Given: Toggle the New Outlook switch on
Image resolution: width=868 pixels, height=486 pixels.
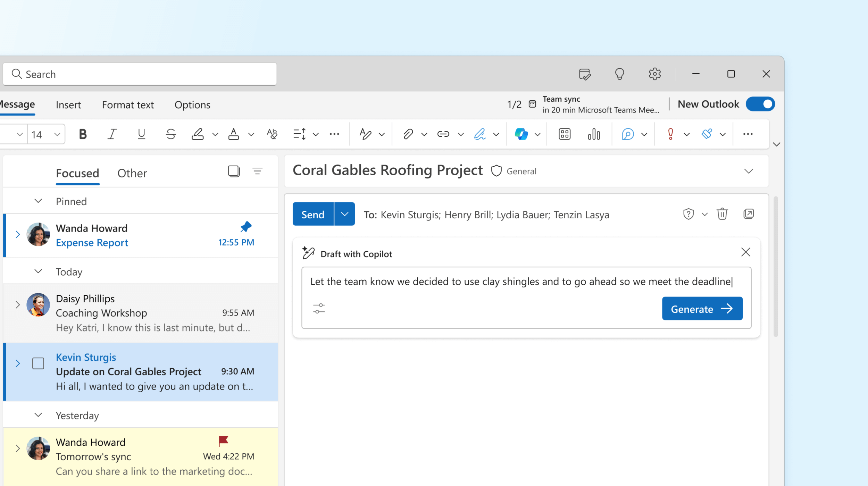Looking at the screenshot, I should click(x=761, y=104).
